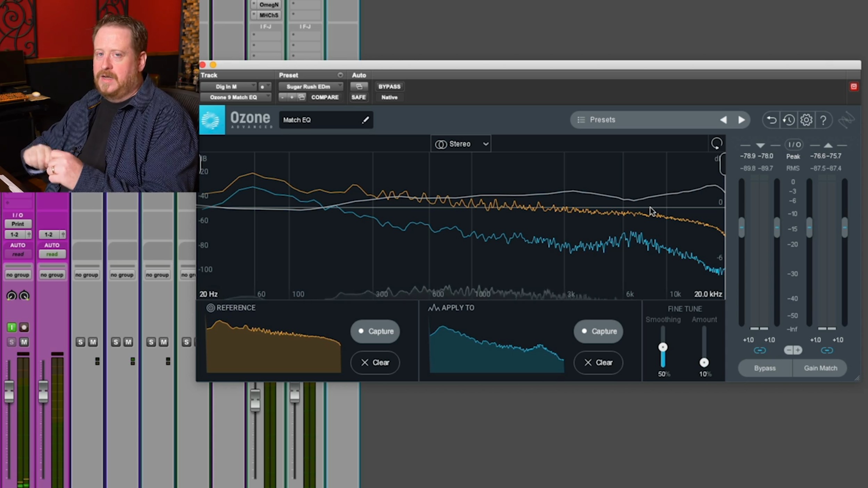Toggle Ozone Bypass button at bottom right
The height and width of the screenshot is (488, 868).
(765, 368)
